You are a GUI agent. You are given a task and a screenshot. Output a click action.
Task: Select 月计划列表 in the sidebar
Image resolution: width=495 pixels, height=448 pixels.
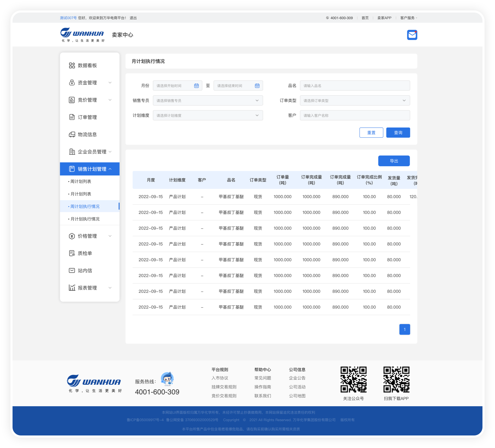pyautogui.click(x=81, y=194)
